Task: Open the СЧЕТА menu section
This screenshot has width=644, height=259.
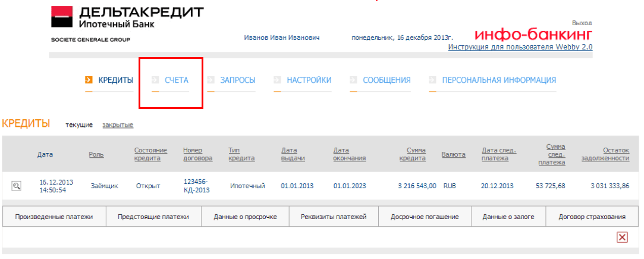Action: [x=176, y=80]
